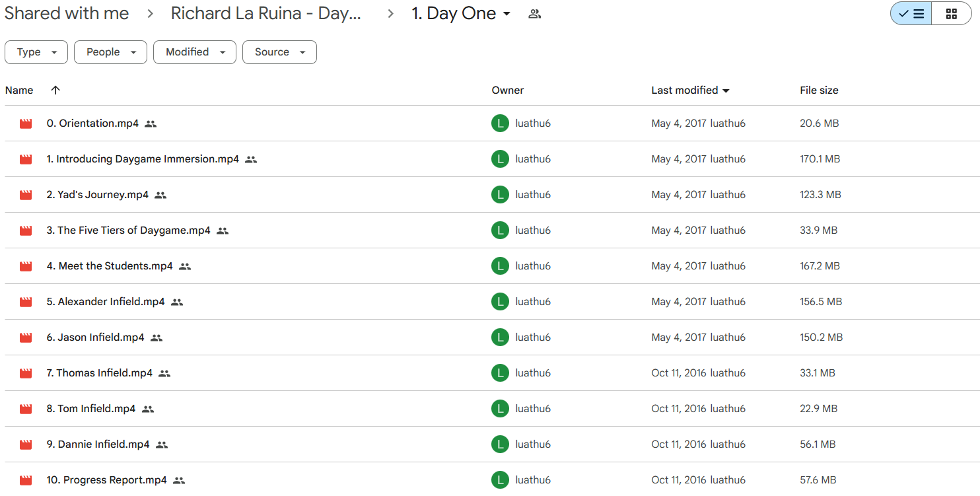Click owner name luathu6 in Progress Report row
Screen dimensions: 980x496
pos(533,480)
